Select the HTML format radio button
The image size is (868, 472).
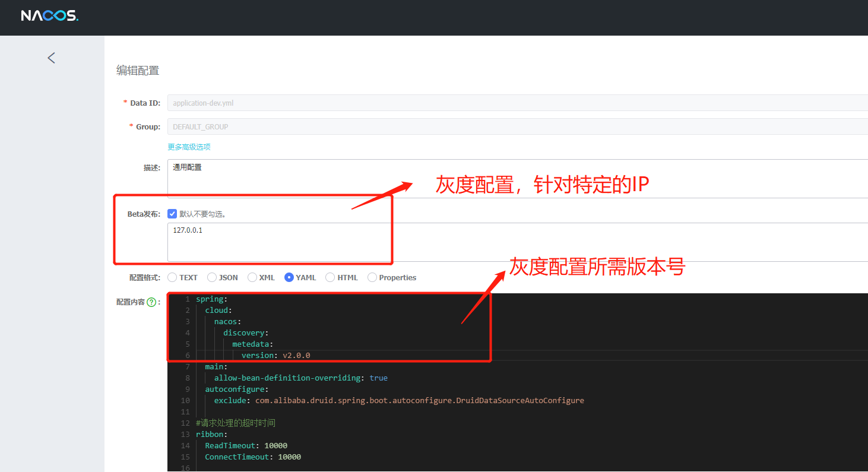[330, 277]
